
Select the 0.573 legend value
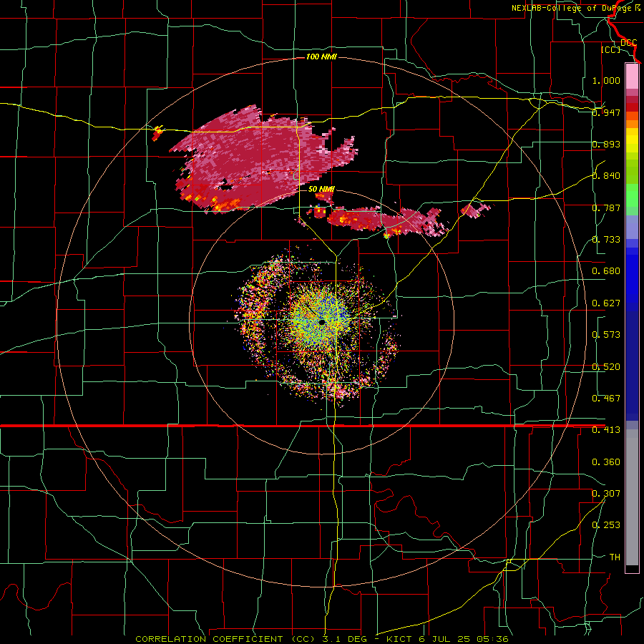(x=606, y=335)
